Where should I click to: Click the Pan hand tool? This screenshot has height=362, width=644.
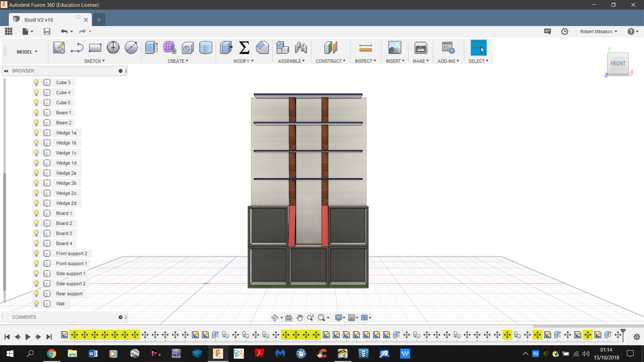pyautogui.click(x=300, y=317)
